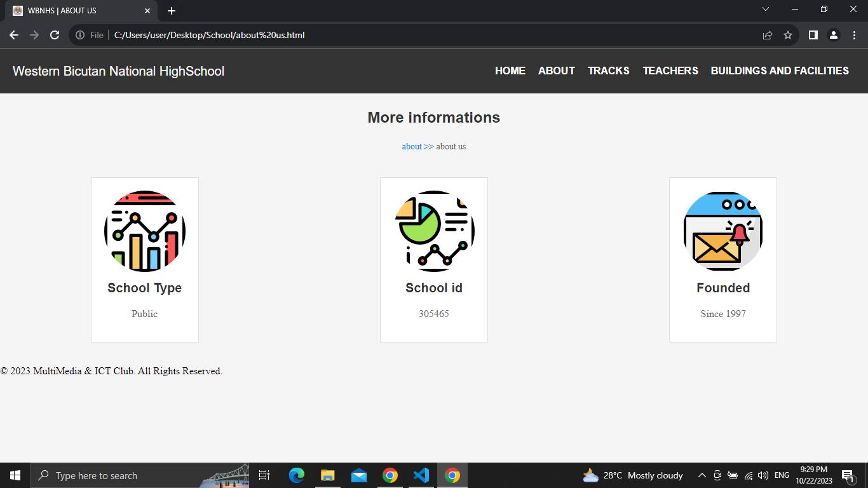Follow the blue about breadcrumb link
The image size is (868, 488).
(x=412, y=146)
